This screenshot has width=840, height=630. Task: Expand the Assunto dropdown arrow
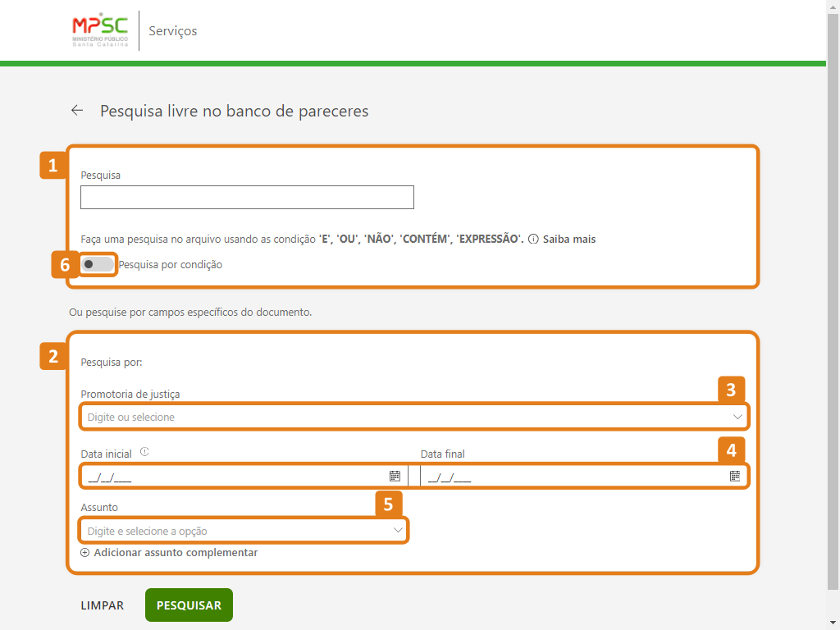coord(398,531)
